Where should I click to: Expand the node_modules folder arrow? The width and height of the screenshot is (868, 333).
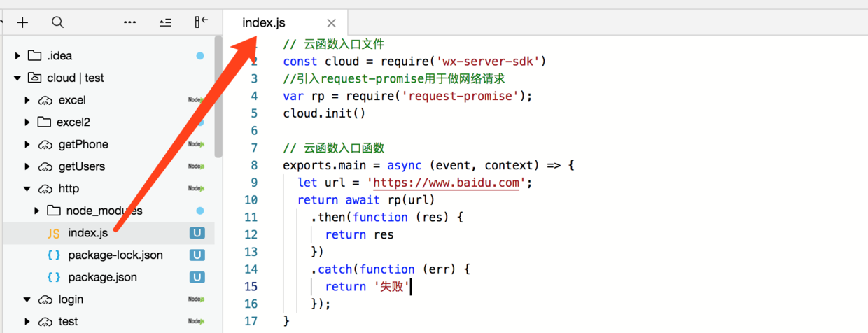[x=37, y=211]
